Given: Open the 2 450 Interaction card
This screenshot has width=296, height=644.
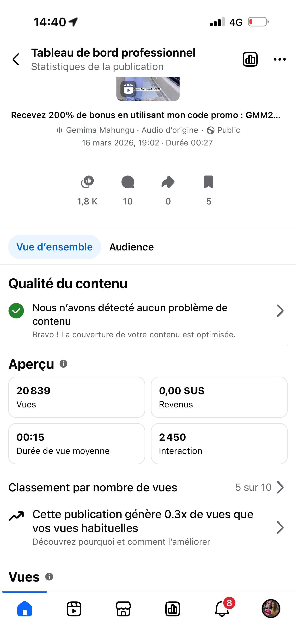Looking at the screenshot, I should click(219, 444).
